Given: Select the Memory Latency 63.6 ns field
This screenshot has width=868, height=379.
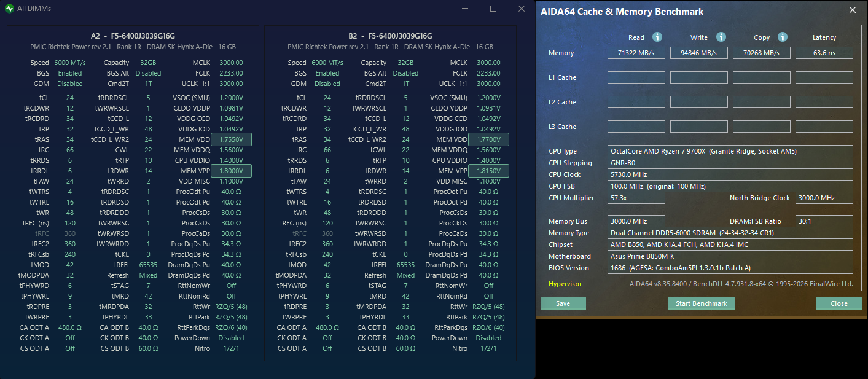Looking at the screenshot, I should tap(824, 53).
